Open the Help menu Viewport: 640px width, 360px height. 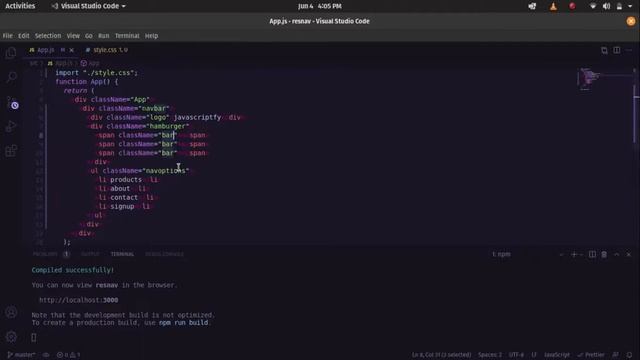(x=151, y=36)
